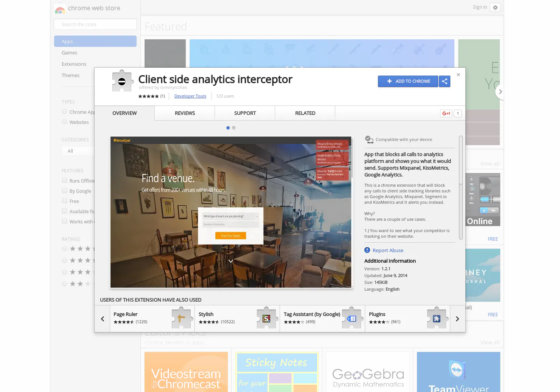560x392 pixels.
Task: Click the description panel scrollbar
Action: (x=460, y=187)
